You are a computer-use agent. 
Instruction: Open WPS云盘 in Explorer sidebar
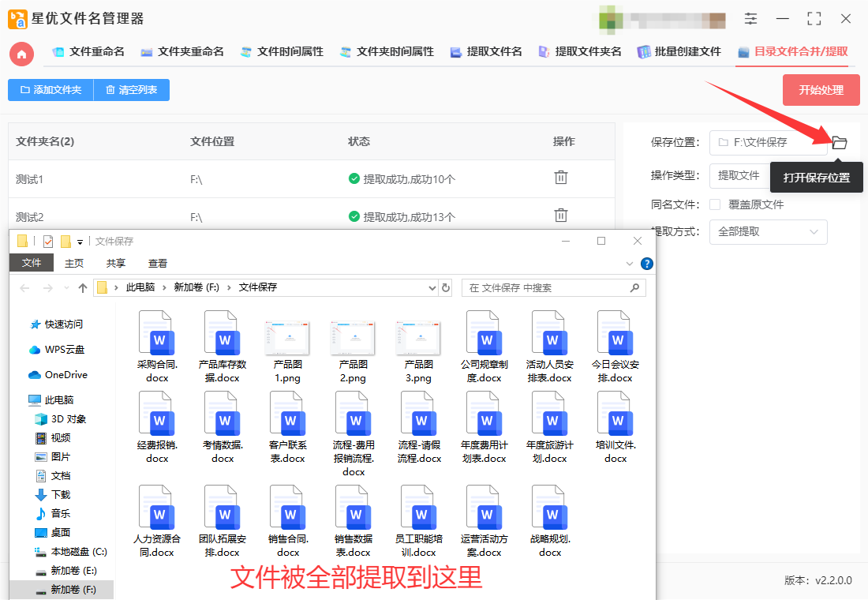pos(57,350)
